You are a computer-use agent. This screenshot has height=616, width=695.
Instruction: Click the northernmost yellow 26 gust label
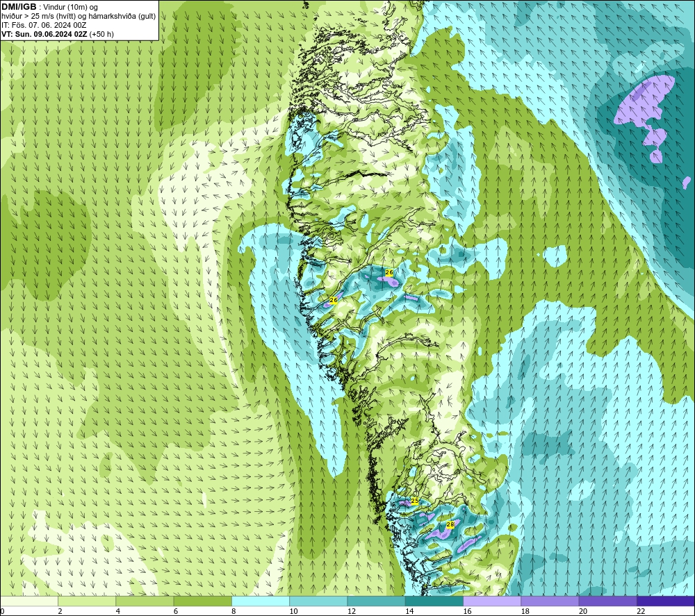pos(389,272)
